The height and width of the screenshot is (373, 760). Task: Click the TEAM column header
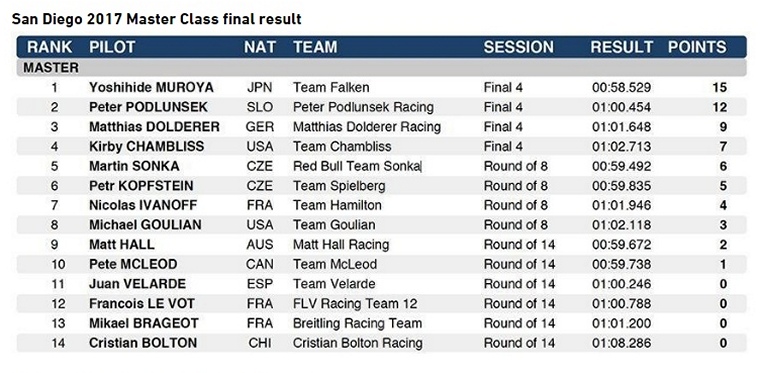click(x=315, y=47)
